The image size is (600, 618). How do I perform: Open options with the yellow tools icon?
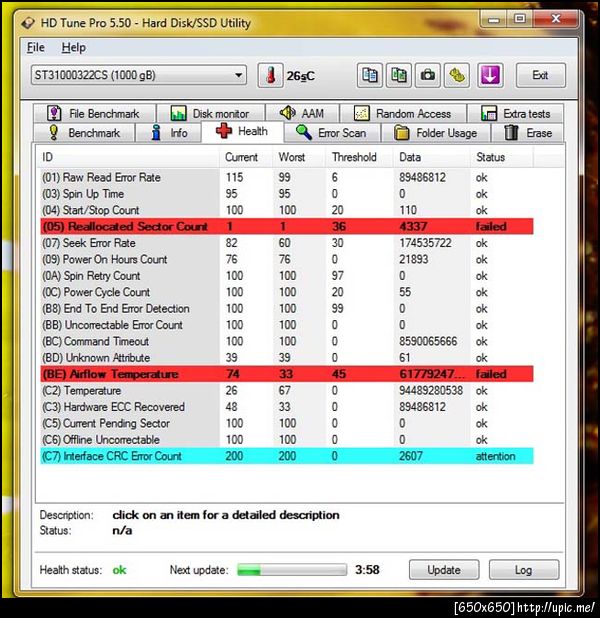pos(457,75)
